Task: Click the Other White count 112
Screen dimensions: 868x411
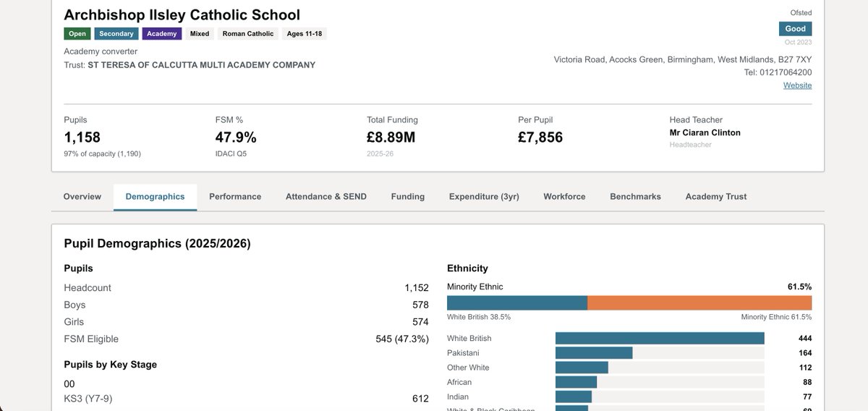Action: click(x=804, y=368)
